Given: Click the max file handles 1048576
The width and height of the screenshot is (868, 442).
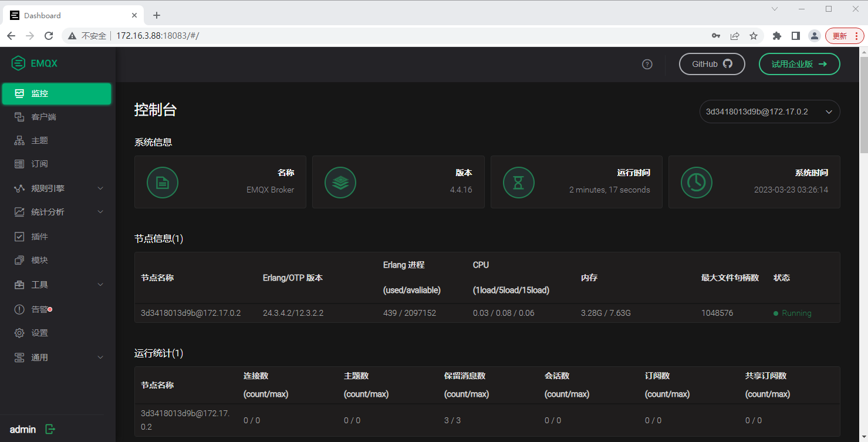Looking at the screenshot, I should pyautogui.click(x=717, y=313).
